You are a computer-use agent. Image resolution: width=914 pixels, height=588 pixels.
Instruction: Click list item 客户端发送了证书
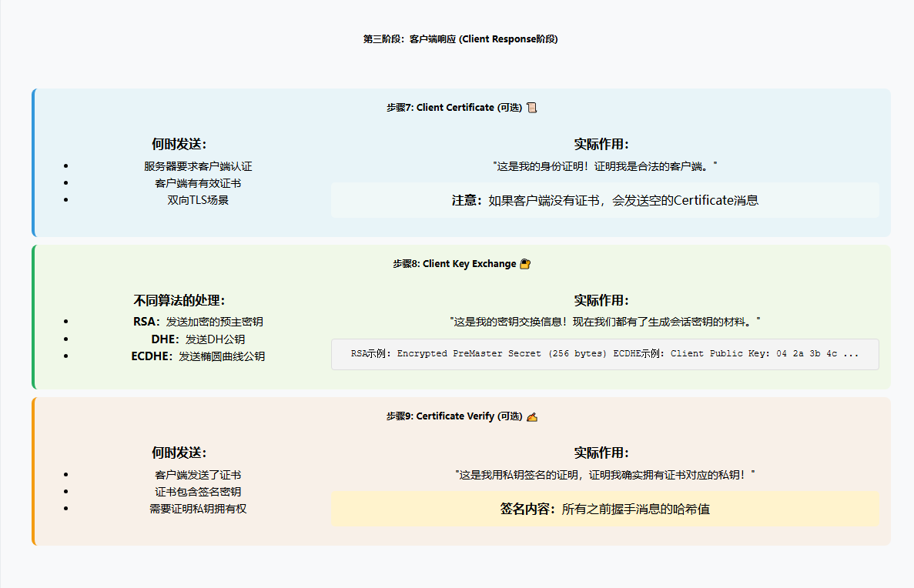(198, 475)
